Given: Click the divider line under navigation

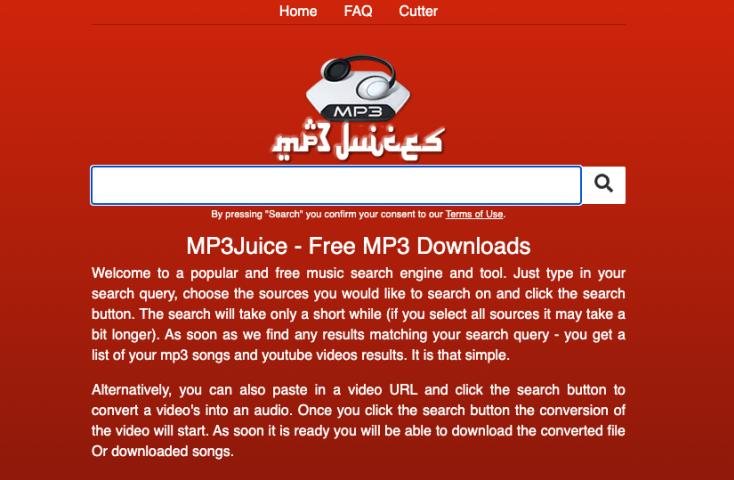Looking at the screenshot, I should (x=358, y=24).
